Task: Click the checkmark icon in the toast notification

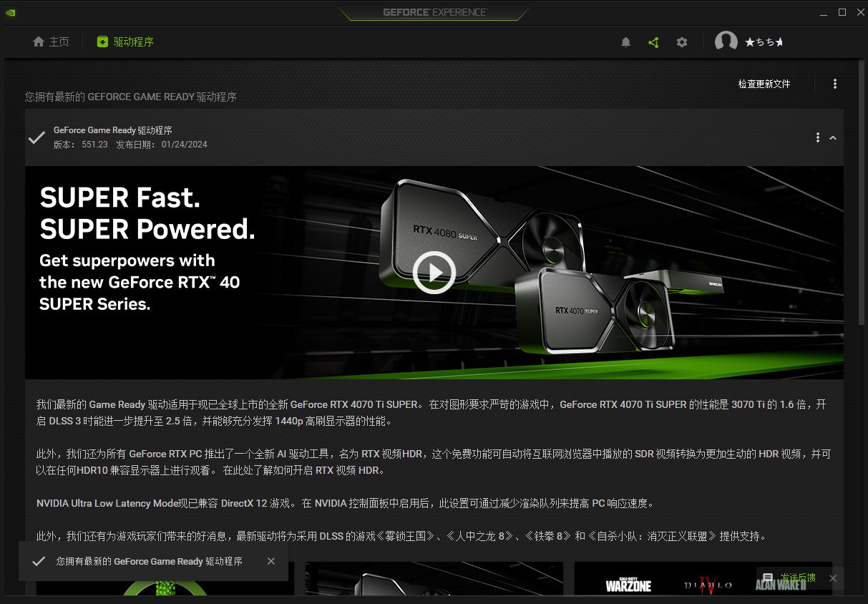Action: pyautogui.click(x=39, y=561)
